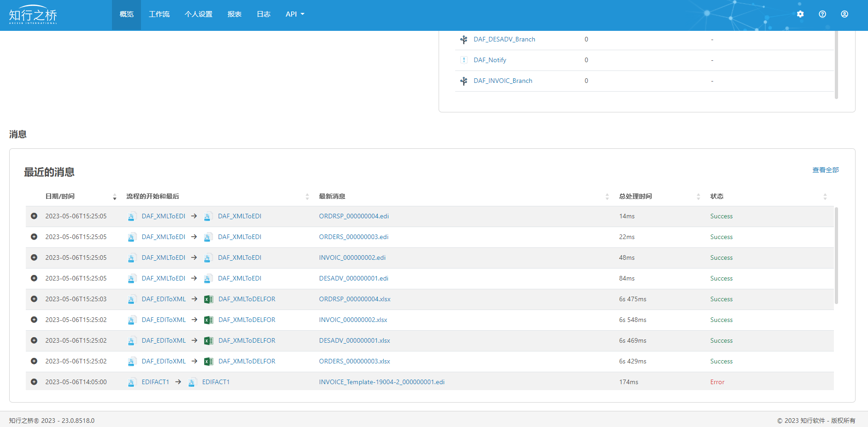Click the 知行之桥 logo
Screen dimensions: 868x427
point(33,15)
